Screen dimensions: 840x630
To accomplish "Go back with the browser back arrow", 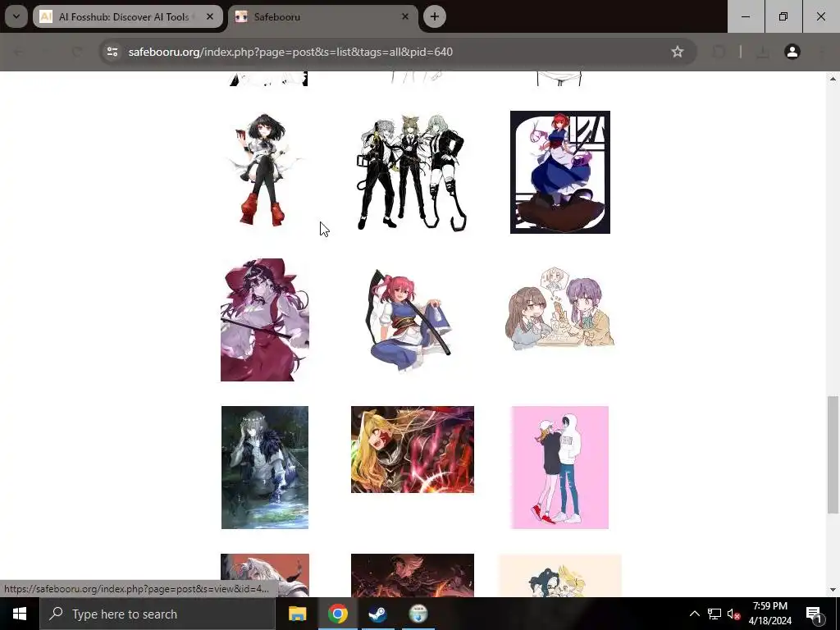I will [18, 52].
